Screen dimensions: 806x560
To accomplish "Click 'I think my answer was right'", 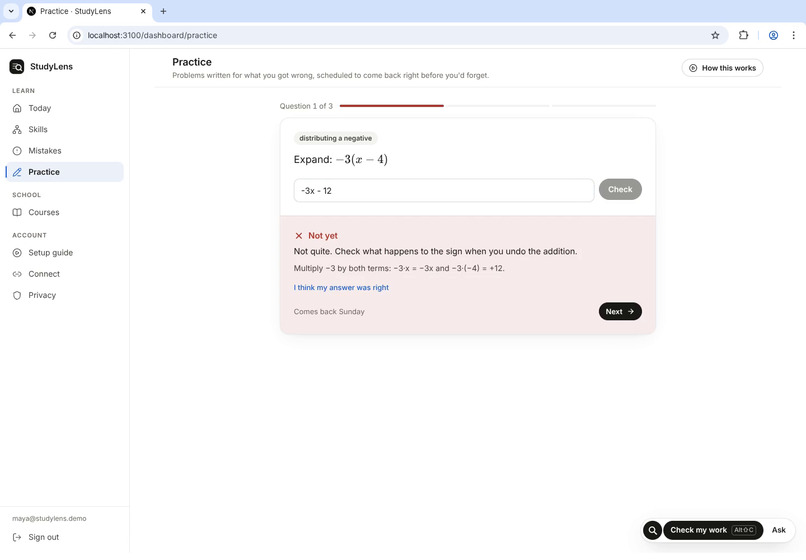I will point(341,287).
